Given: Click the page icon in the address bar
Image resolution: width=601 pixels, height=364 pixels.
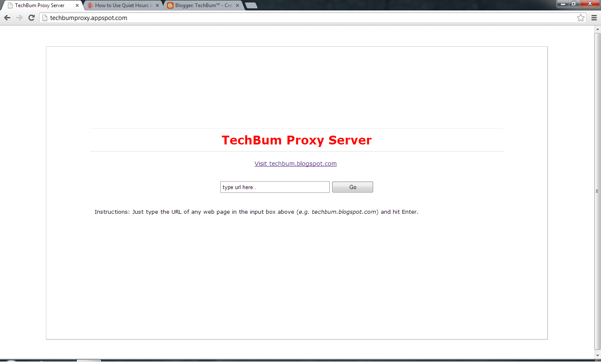Looking at the screenshot, I should coord(45,18).
